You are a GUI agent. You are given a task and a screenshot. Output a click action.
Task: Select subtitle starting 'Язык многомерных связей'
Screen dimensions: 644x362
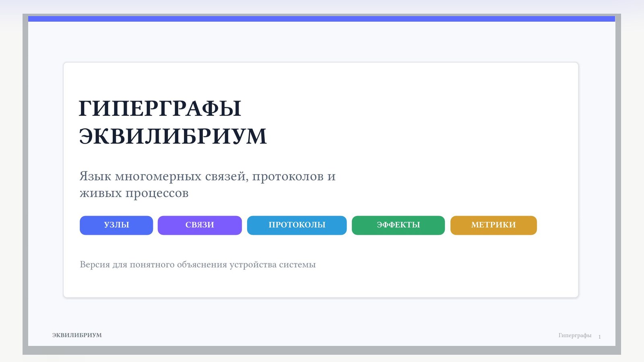(x=207, y=185)
